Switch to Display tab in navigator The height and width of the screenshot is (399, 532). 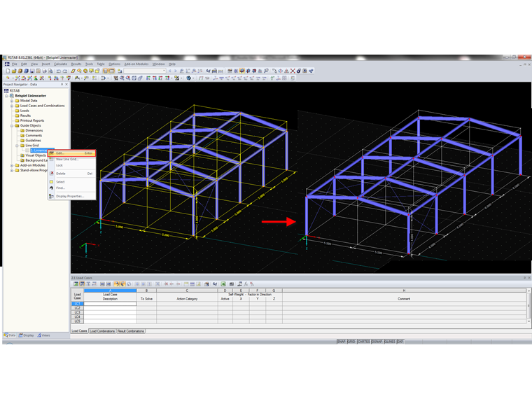(x=26, y=335)
